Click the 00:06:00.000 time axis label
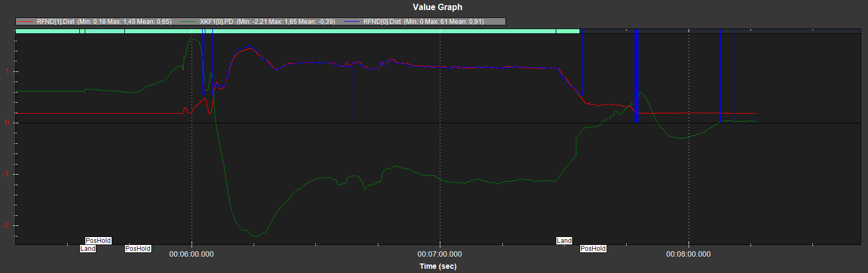Viewport: 868px width, 273px height. (192, 254)
